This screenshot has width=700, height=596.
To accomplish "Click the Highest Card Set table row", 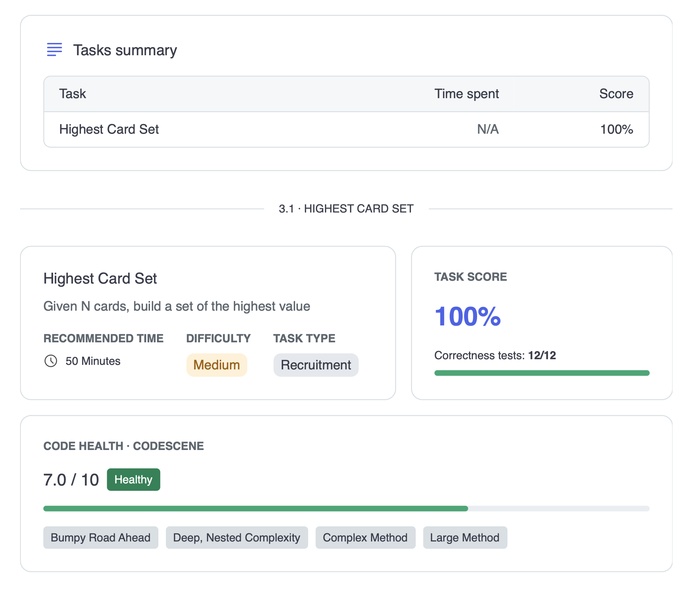I will click(346, 129).
